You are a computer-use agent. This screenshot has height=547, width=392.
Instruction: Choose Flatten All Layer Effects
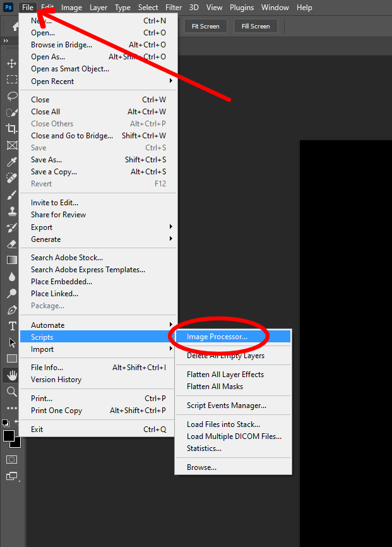pyautogui.click(x=233, y=375)
